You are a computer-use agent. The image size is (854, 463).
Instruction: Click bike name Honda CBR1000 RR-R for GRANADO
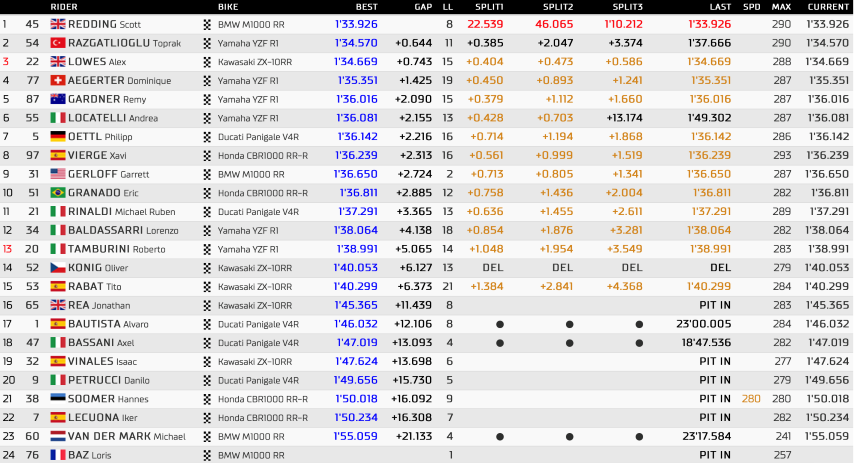[263, 193]
